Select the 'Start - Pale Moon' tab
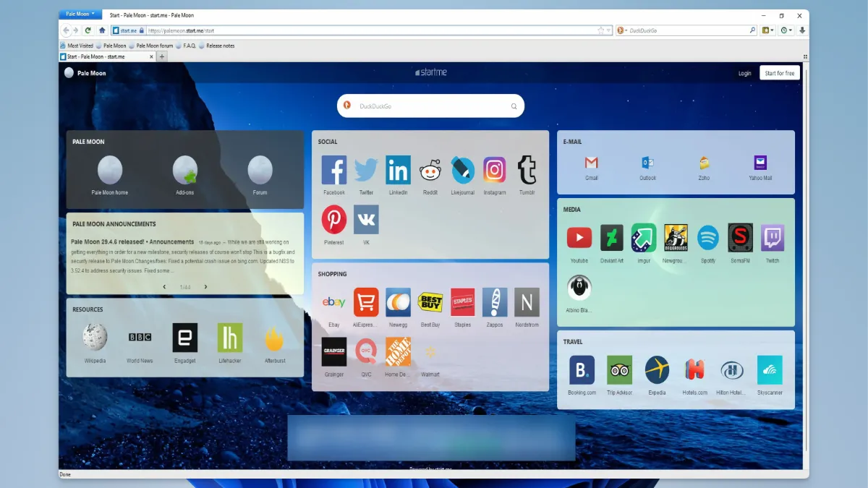The height and width of the screenshot is (488, 868). click(x=106, y=56)
